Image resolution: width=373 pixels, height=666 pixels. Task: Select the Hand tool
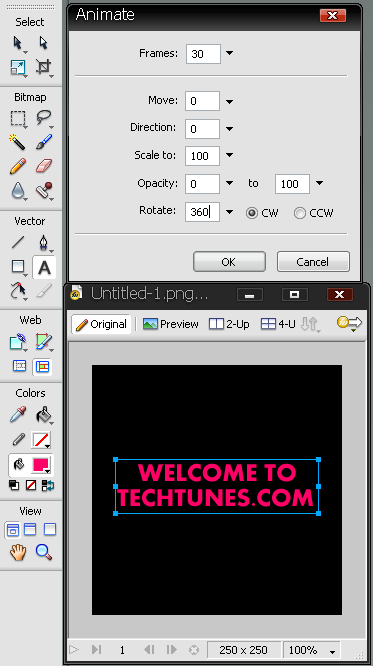coord(18,552)
